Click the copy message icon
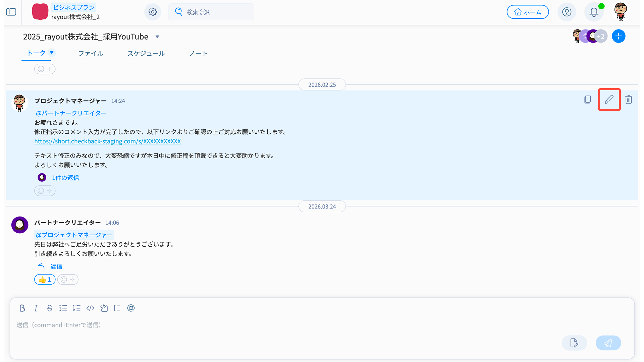Screen dimensions: 644x362 click(x=587, y=100)
